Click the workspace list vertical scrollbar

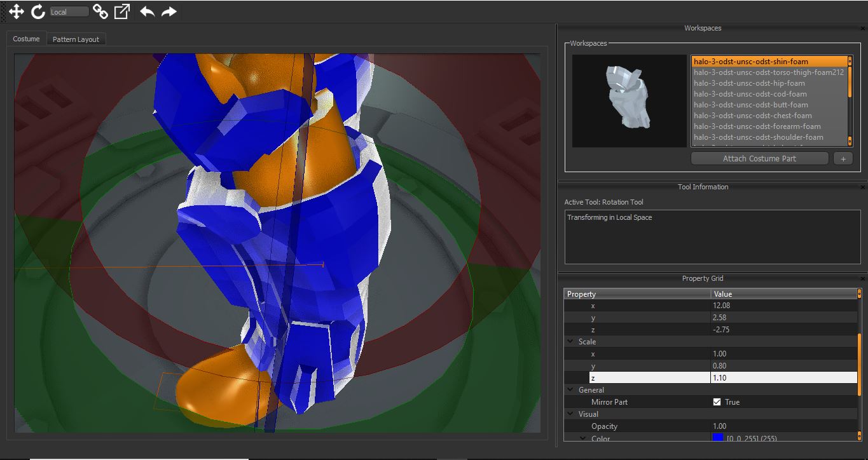click(x=850, y=101)
